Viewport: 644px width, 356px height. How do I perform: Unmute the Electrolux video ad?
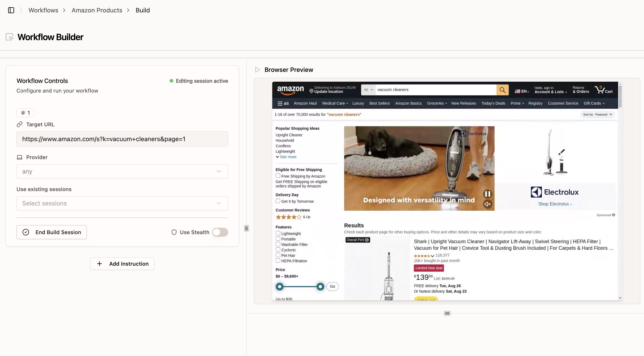pyautogui.click(x=487, y=204)
